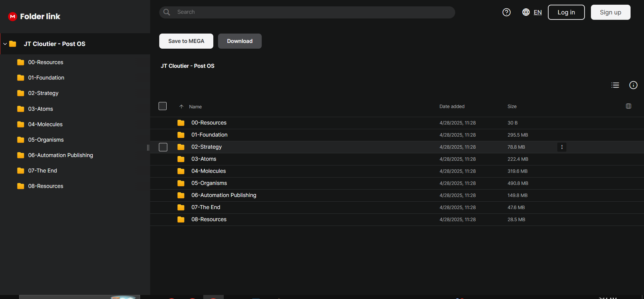Viewport: 644px width, 299px height.
Task: Click the 490.8 MB size value
Action: [518, 183]
